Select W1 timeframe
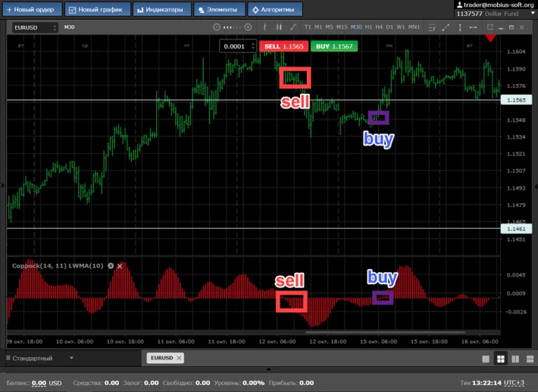538x392 pixels. pyautogui.click(x=401, y=27)
